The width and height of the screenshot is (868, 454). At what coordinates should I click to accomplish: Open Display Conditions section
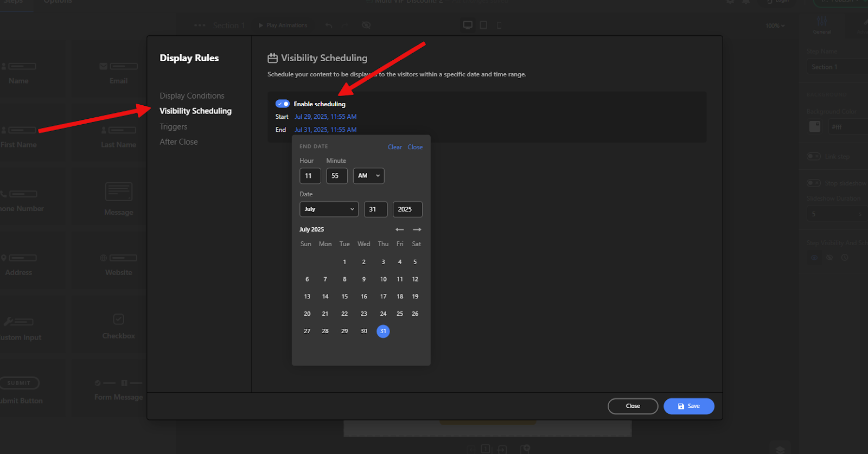[x=192, y=95]
